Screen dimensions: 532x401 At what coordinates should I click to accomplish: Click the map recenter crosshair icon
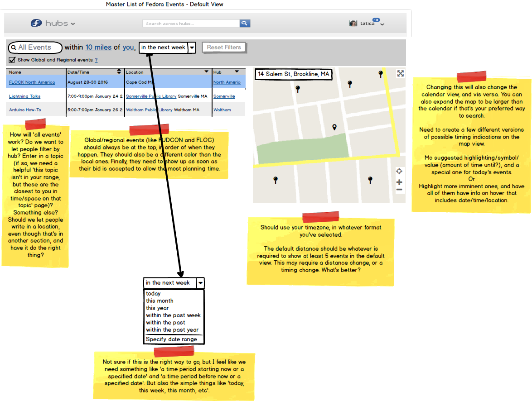click(x=399, y=171)
